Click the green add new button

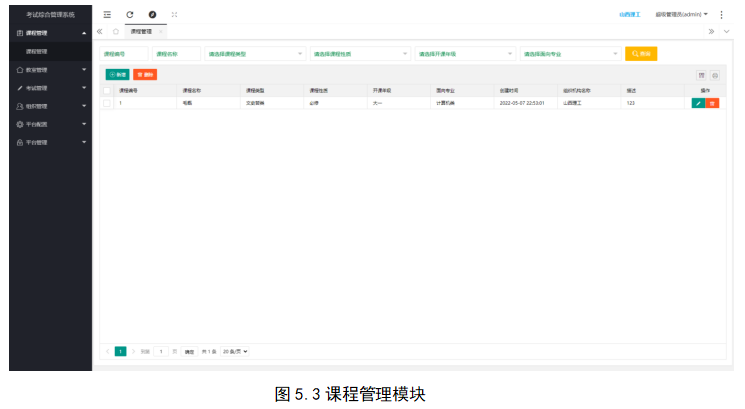click(117, 75)
